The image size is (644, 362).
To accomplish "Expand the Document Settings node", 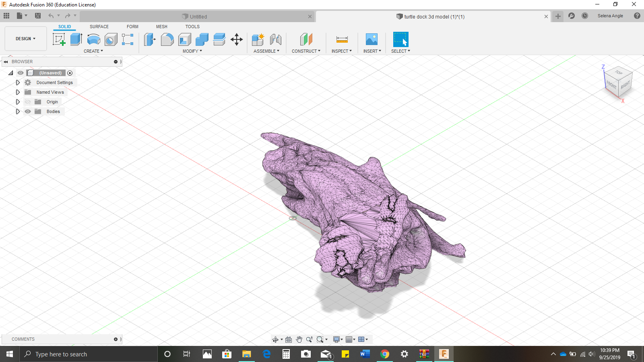I will pos(18,82).
